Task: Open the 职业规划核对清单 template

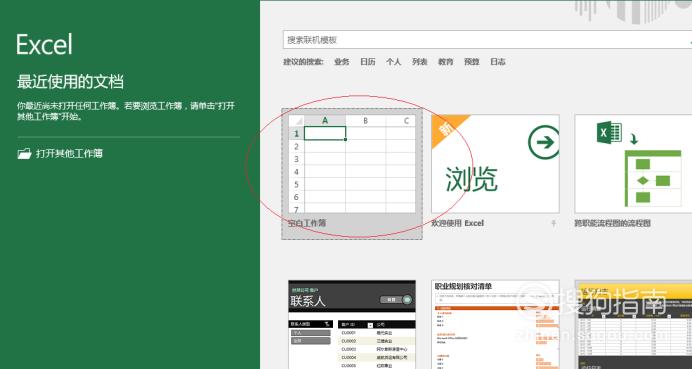Action: pyautogui.click(x=495, y=324)
